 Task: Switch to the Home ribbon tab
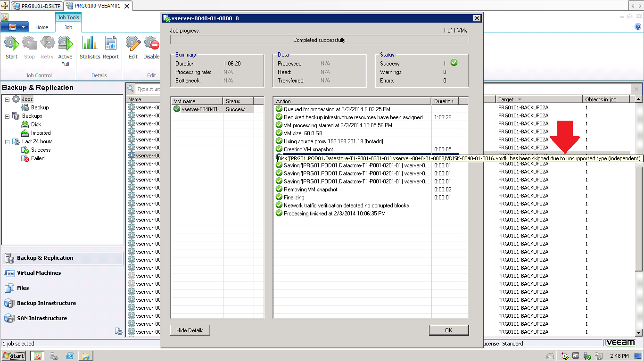click(42, 27)
